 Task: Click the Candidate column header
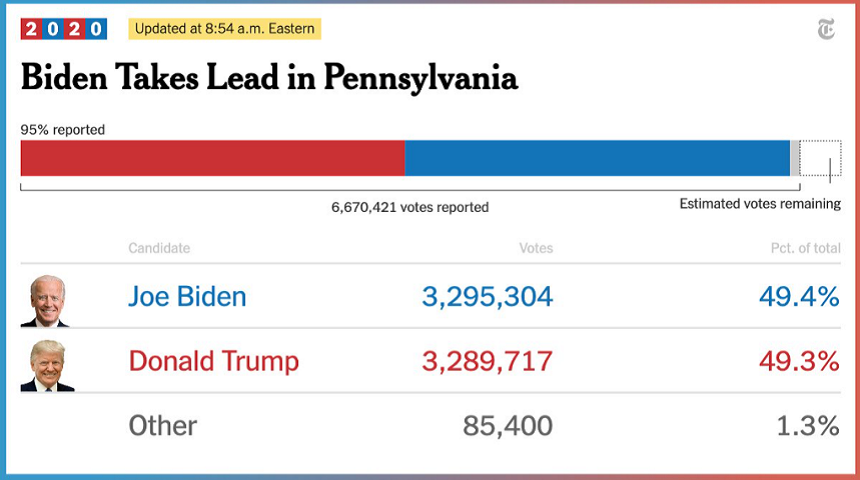click(x=159, y=248)
